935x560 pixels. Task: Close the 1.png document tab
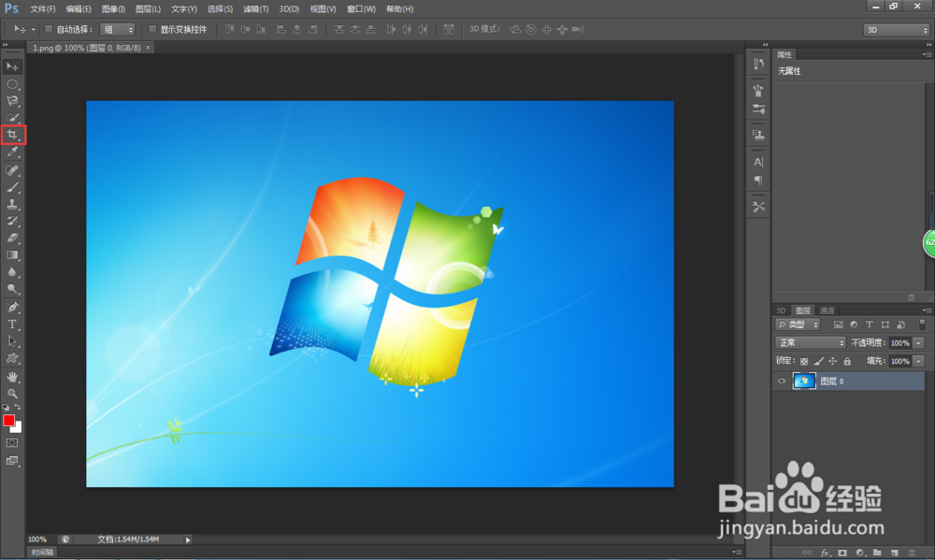point(148,48)
